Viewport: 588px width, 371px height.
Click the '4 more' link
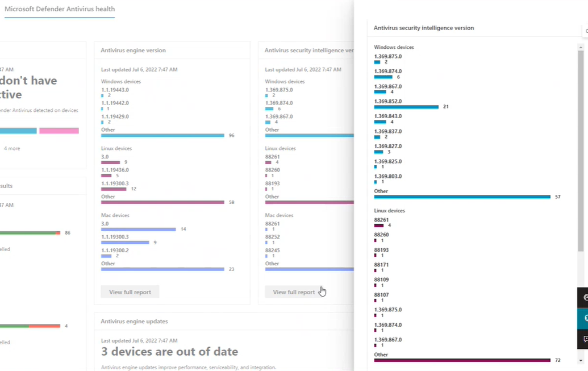12,148
